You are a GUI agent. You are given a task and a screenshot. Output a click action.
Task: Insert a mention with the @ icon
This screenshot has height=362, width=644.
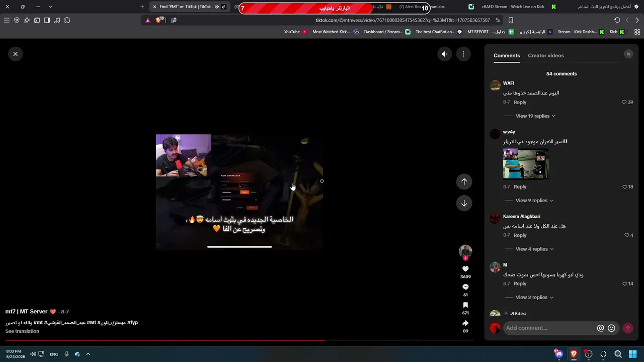coord(600,328)
